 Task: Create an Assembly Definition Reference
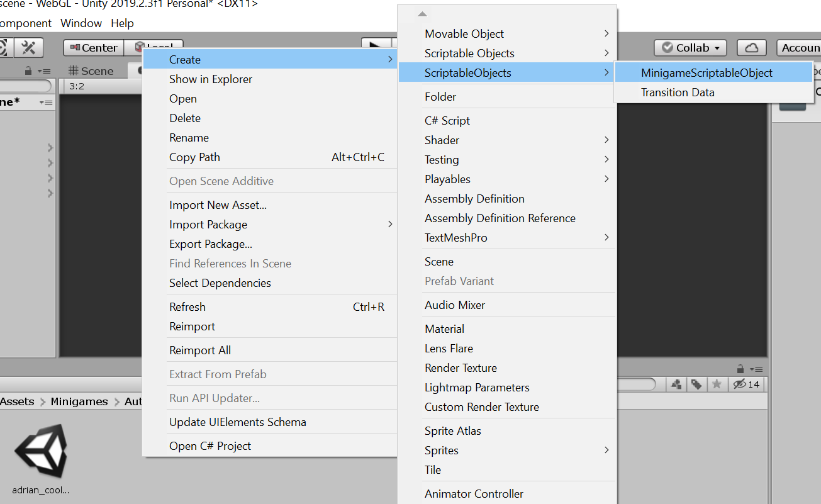pos(508,218)
